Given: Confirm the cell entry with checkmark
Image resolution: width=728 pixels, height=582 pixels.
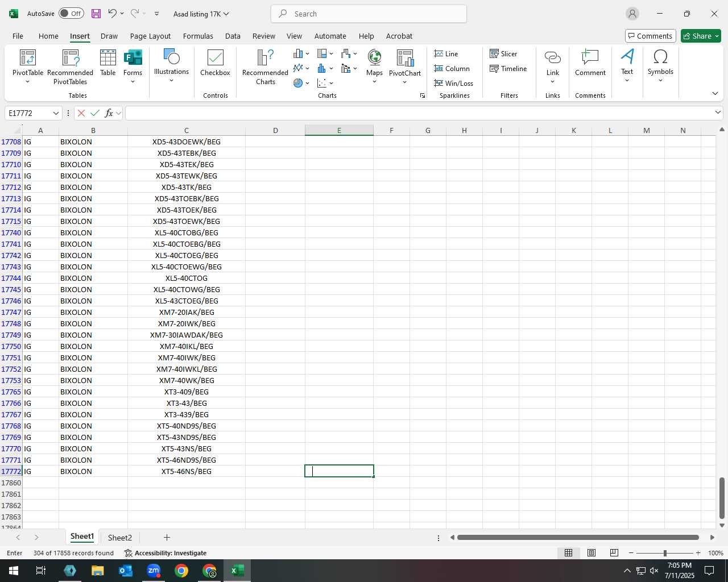Looking at the screenshot, I should coord(95,113).
